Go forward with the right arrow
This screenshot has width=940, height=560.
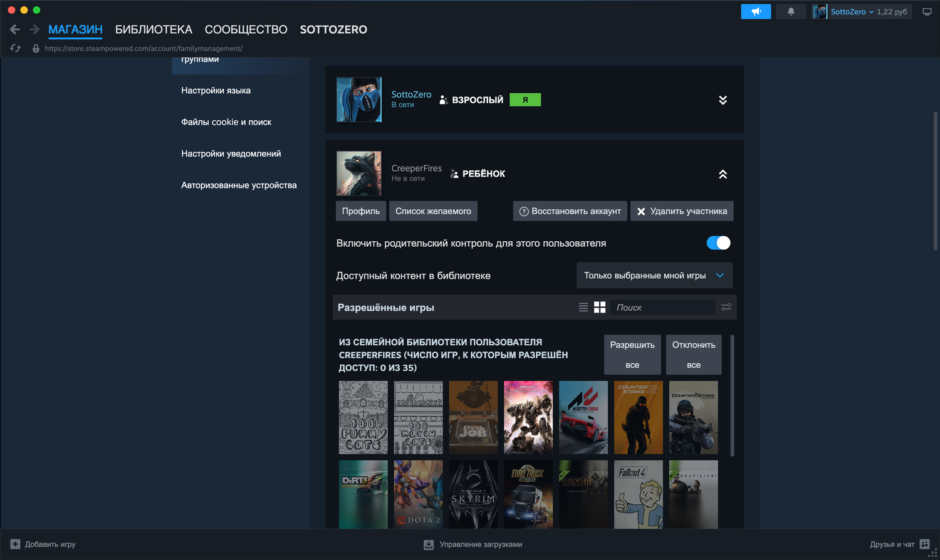pyautogui.click(x=34, y=29)
